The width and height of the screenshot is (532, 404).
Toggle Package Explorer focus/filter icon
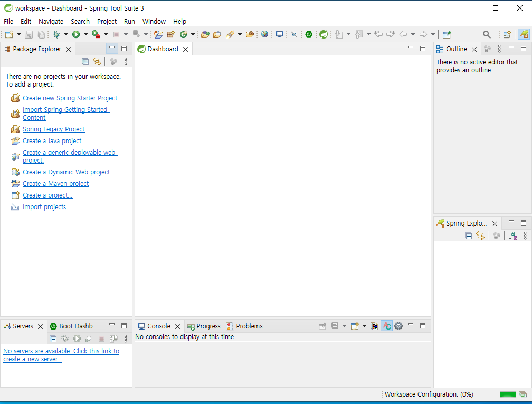coord(113,61)
